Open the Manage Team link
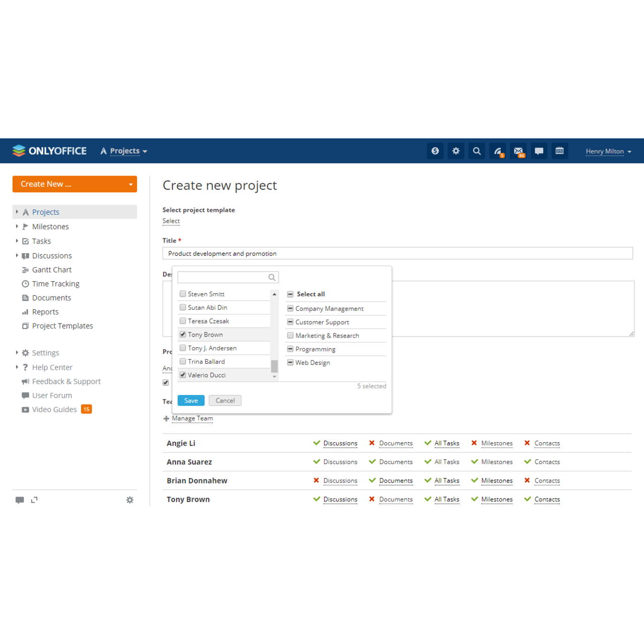This screenshot has width=644, height=644. (192, 418)
